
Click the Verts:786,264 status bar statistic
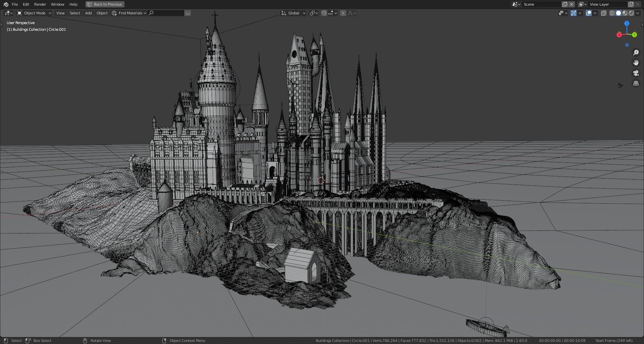385,341
